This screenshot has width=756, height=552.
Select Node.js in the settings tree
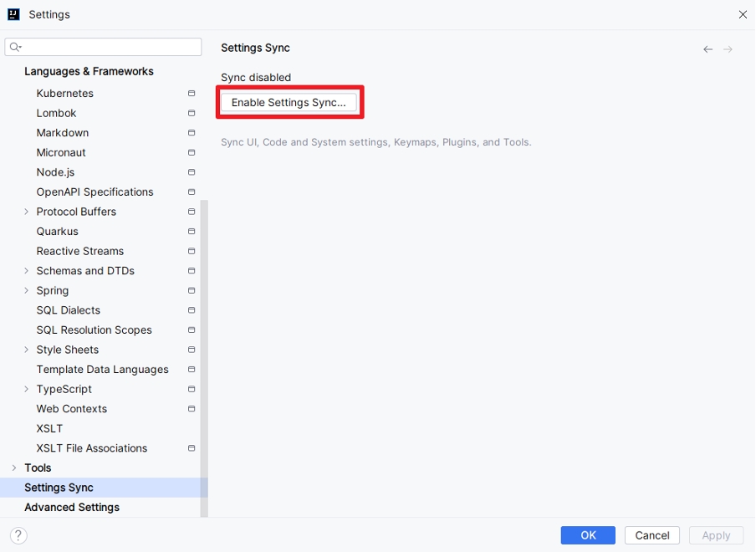[x=55, y=172]
